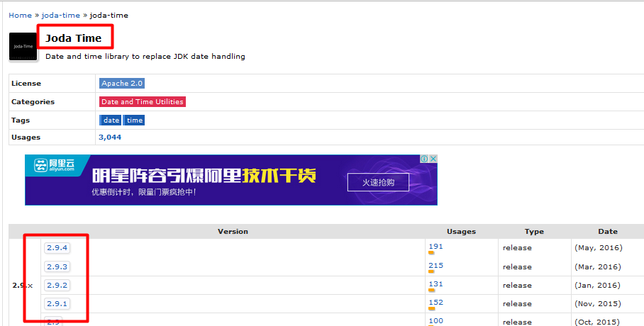This screenshot has height=326, width=644.
Task: Click the License row label
Action: tap(26, 84)
